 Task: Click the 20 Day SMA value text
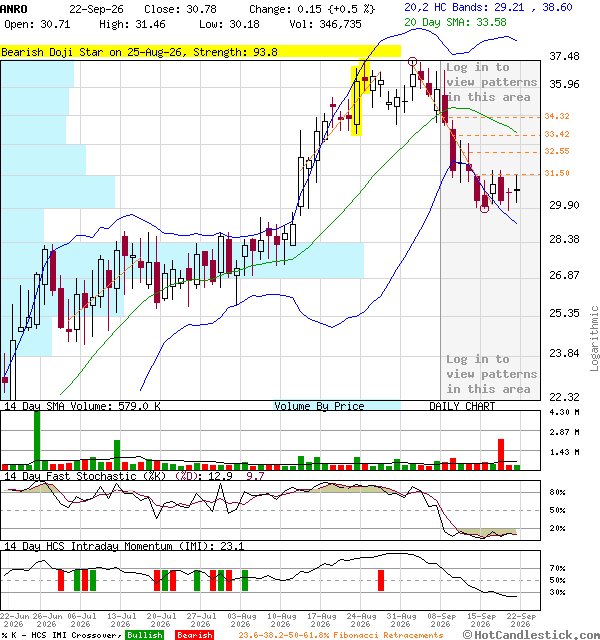(x=455, y=22)
